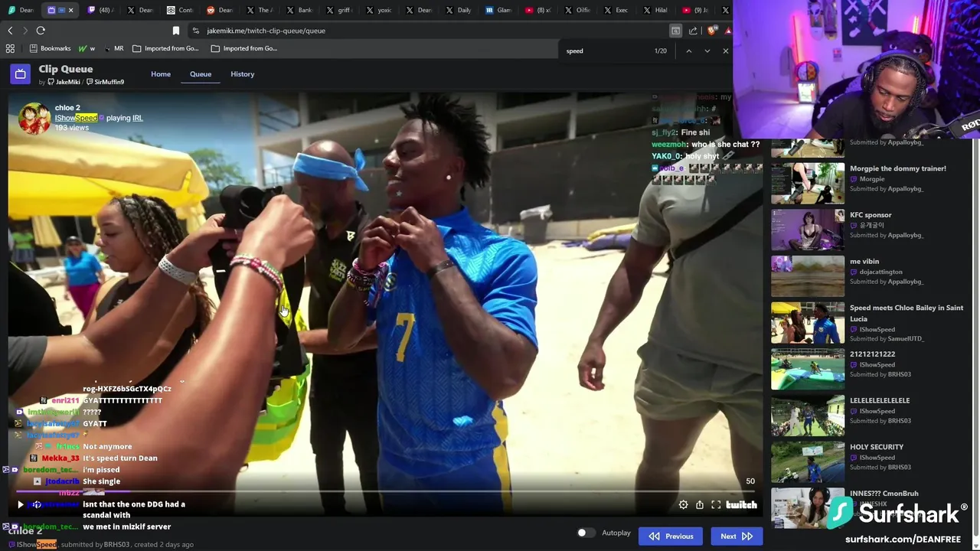Click the find-in-page search field

pyautogui.click(x=605, y=51)
